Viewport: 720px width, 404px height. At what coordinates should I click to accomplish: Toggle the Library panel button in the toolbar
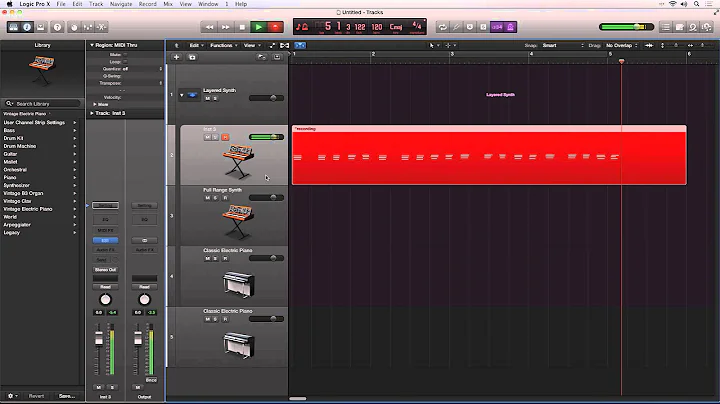pos(13,27)
